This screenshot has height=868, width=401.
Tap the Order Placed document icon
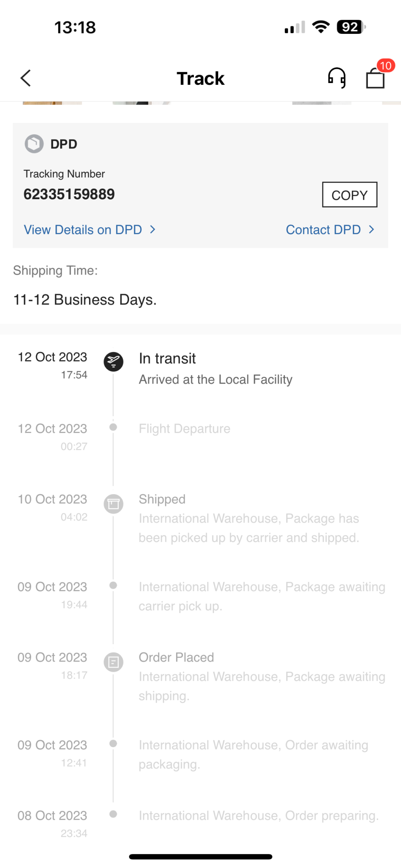[x=113, y=662]
